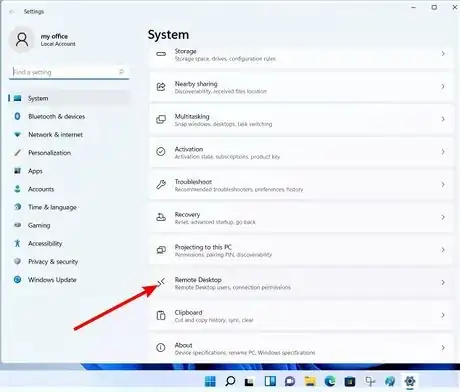Click the Personalization brush icon
The image size is (460, 392).
click(17, 153)
